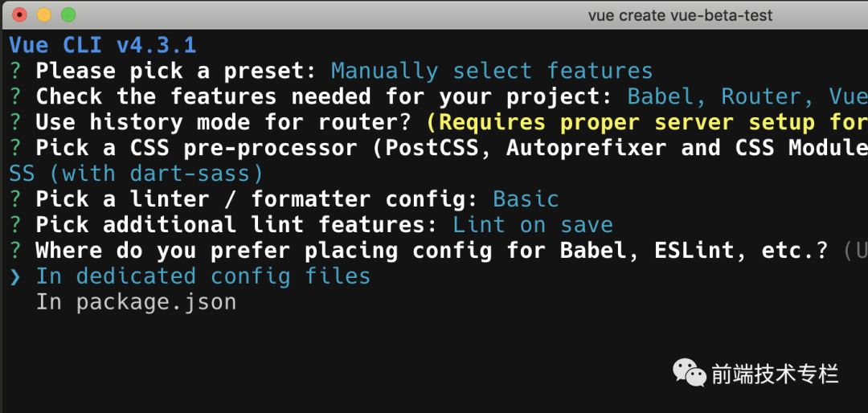
Task: Click the question mark before 'Pick a linter'
Action: 15,199
